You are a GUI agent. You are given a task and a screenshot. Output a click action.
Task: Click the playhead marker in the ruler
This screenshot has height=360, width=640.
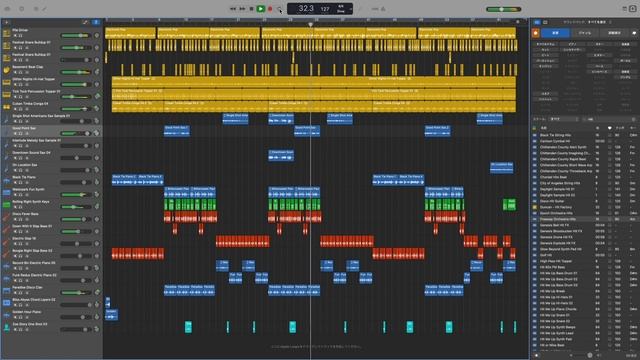click(310, 24)
